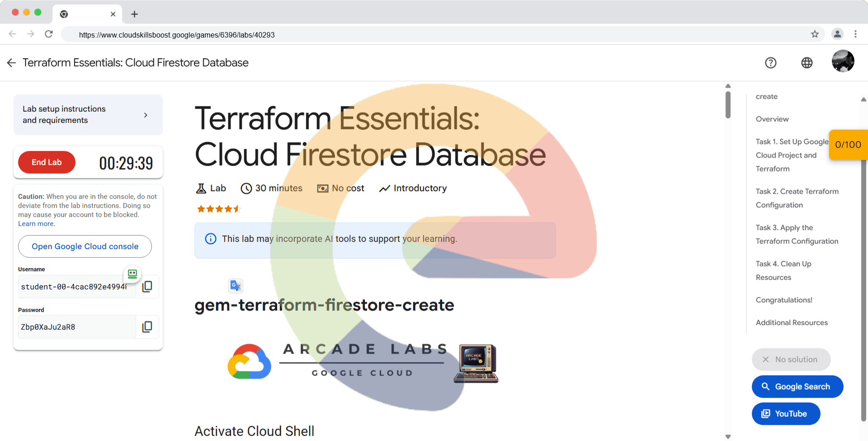Click the gem-terraform-firestore-create heading

pos(324,305)
